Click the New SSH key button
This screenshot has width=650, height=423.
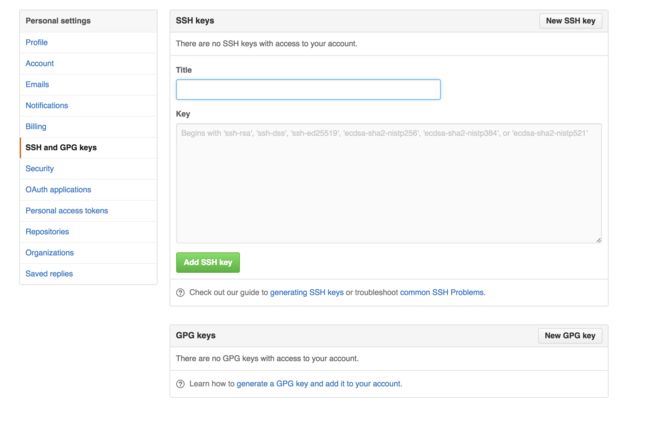click(x=570, y=21)
